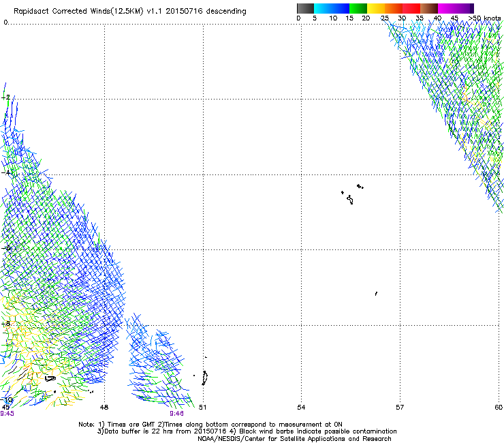Image resolution: width=504 pixels, height=443 pixels.
Task: Click the orange 25-30 knots legend color
Action: pyautogui.click(x=394, y=8)
